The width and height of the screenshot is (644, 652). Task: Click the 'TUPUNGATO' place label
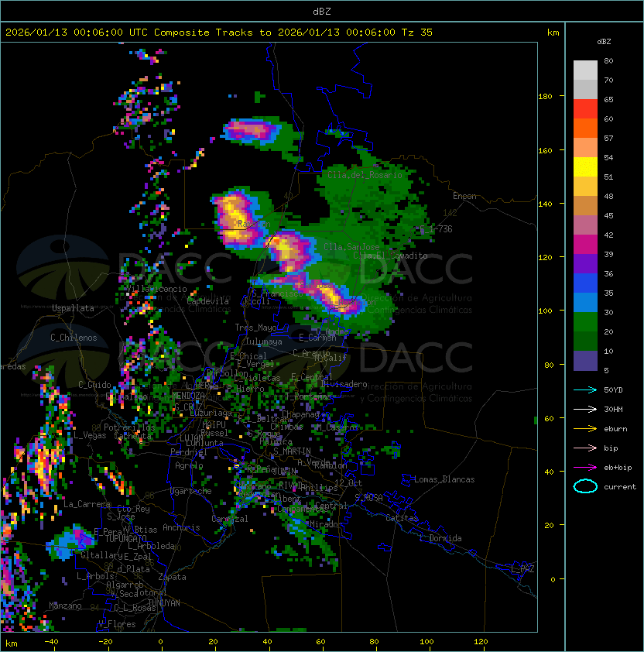tap(125, 539)
